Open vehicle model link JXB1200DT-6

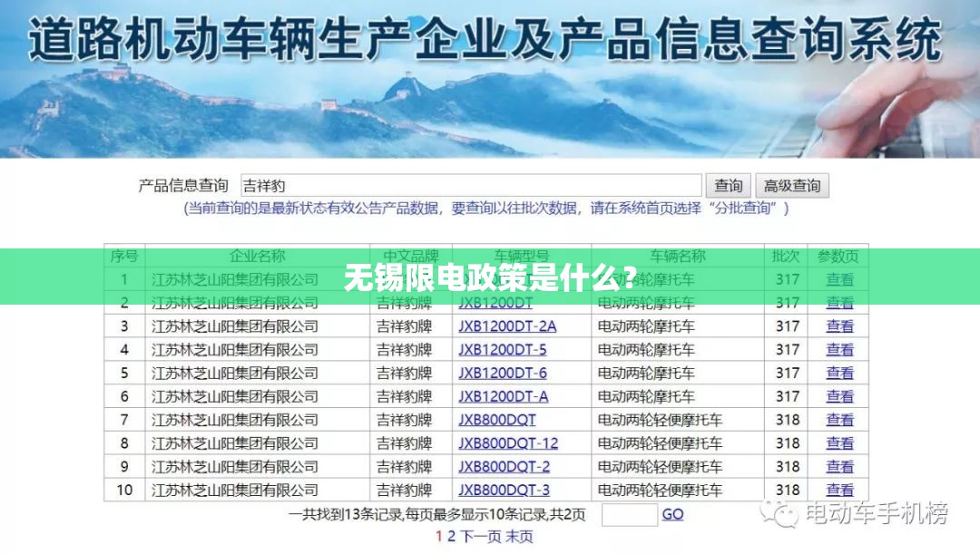tap(502, 373)
